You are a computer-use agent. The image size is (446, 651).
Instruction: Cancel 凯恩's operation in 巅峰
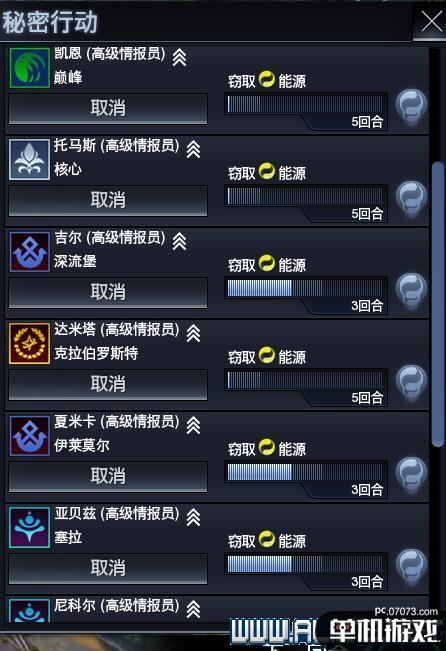[108, 108]
